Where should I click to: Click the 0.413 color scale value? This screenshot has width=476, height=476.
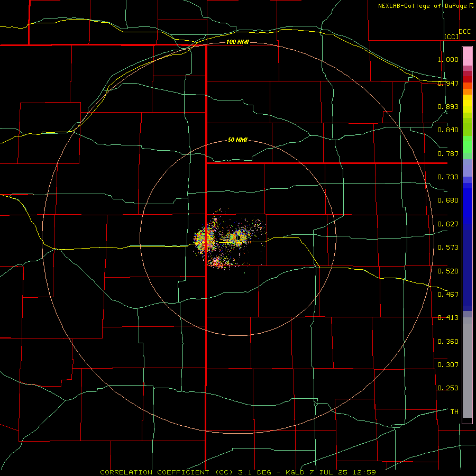[x=448, y=318]
